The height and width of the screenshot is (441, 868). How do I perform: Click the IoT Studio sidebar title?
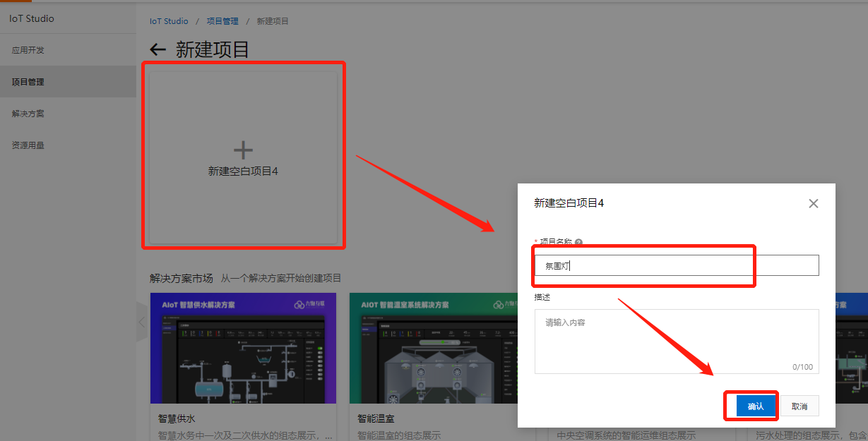coord(32,18)
